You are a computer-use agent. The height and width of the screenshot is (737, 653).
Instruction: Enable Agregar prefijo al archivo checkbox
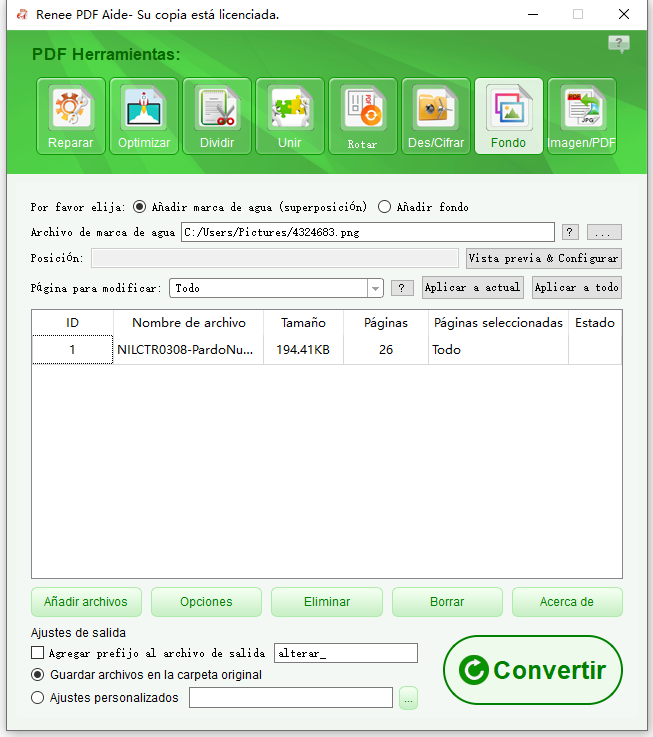(37, 652)
